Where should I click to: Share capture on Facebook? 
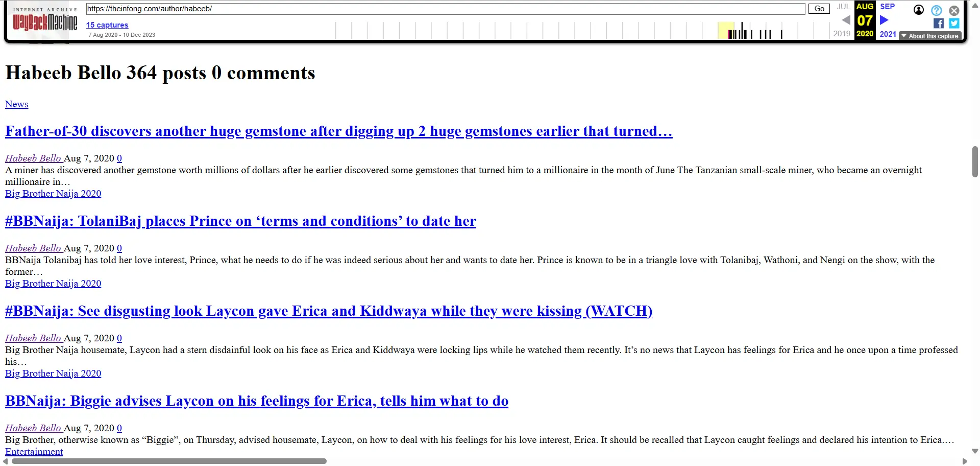(x=938, y=23)
